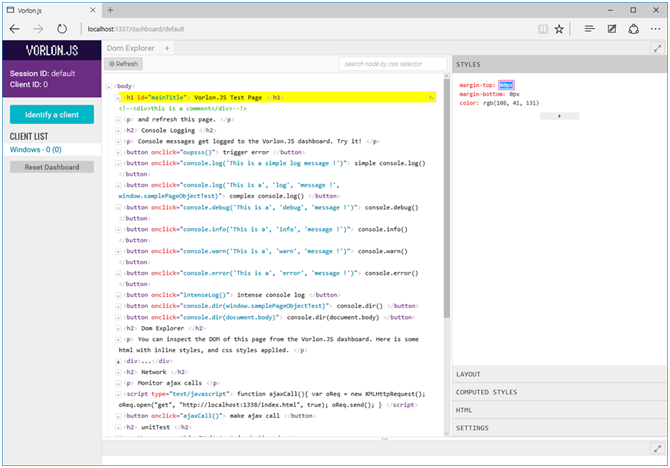Add a new plugin tab with plus
This screenshot has width=670, height=468.
167,48
